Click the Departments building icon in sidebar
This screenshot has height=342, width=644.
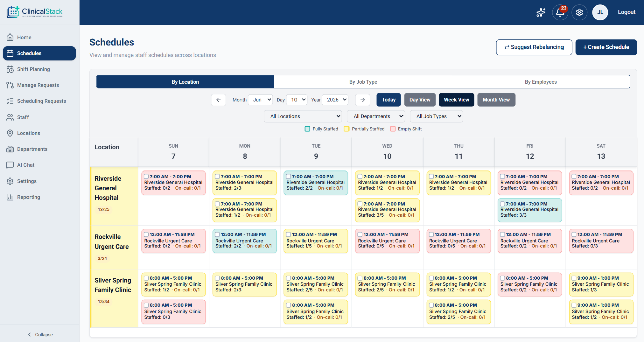tap(10, 149)
